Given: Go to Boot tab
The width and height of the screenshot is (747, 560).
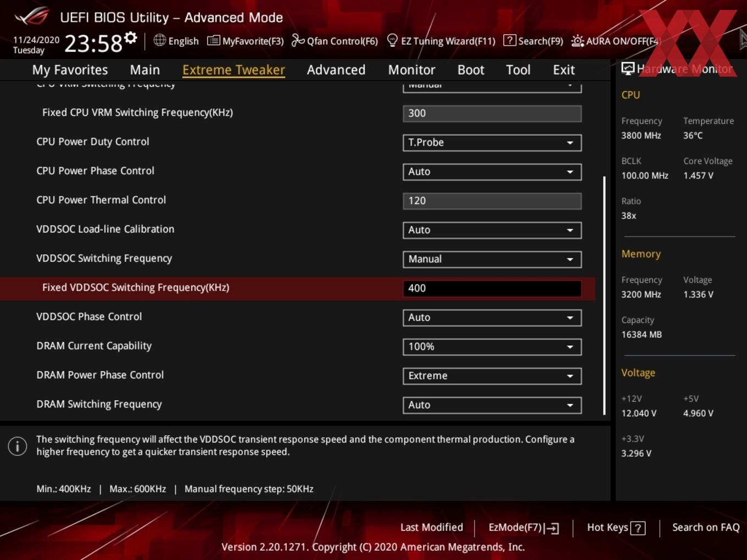Looking at the screenshot, I should tap(471, 70).
